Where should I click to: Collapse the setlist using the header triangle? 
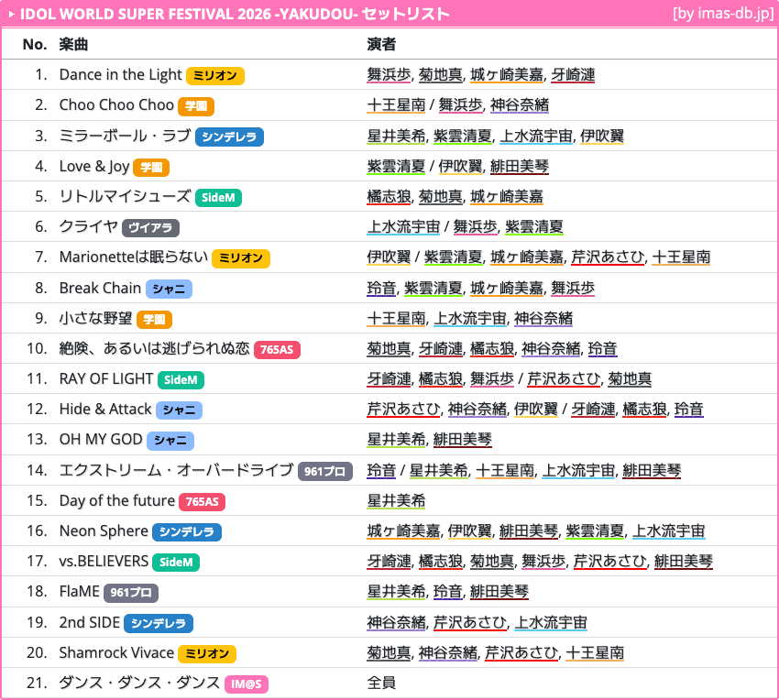11,15
